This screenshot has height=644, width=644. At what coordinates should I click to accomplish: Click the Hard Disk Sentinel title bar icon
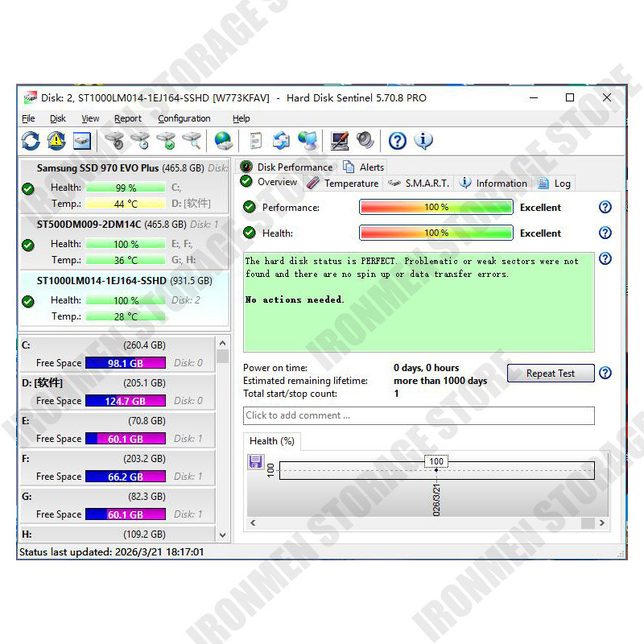(x=30, y=97)
